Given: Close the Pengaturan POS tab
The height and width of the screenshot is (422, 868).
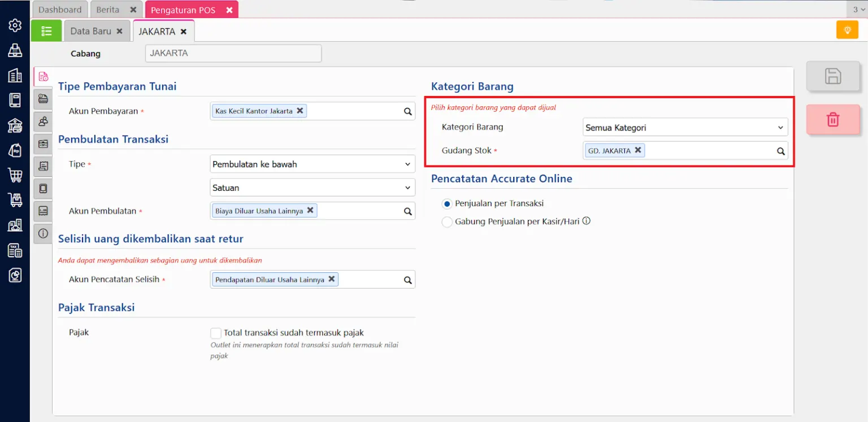Looking at the screenshot, I should [x=229, y=10].
